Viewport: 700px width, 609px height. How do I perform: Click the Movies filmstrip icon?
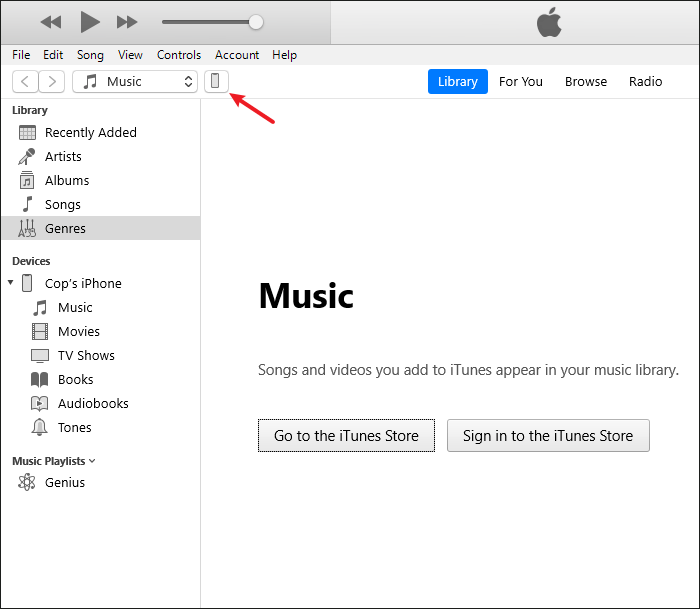click(x=40, y=331)
